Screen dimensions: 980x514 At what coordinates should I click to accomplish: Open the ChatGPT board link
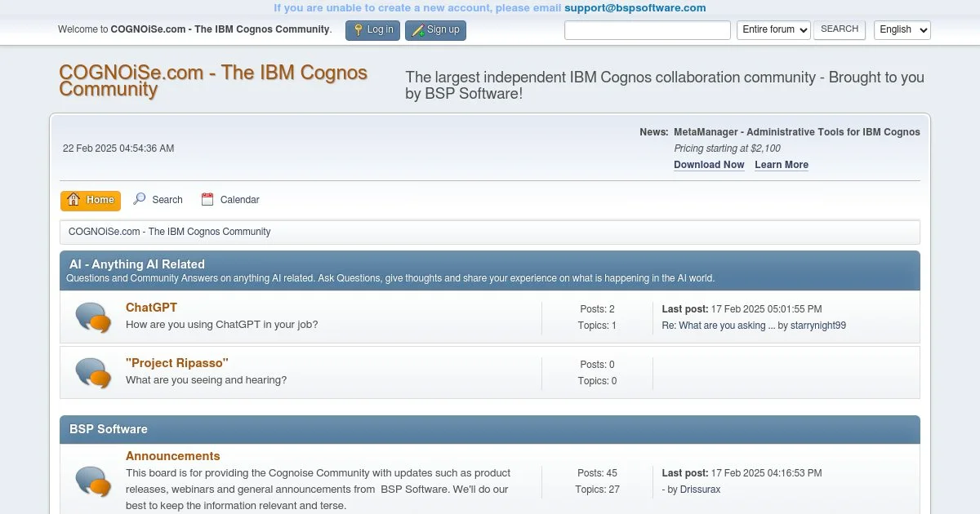click(151, 308)
